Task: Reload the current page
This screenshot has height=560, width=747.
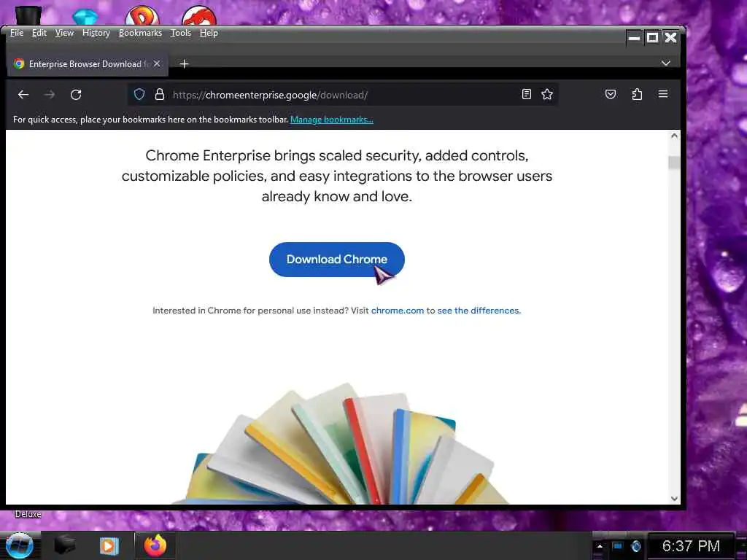Action: 76,95
